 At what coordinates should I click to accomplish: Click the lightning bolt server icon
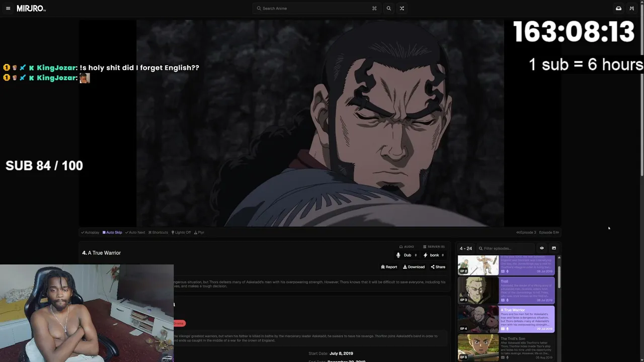tap(425, 255)
